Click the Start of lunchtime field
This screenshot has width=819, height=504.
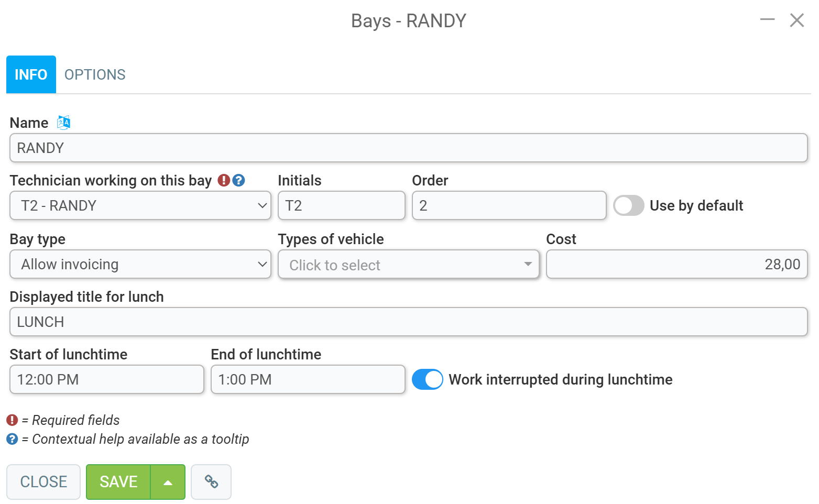click(x=107, y=379)
